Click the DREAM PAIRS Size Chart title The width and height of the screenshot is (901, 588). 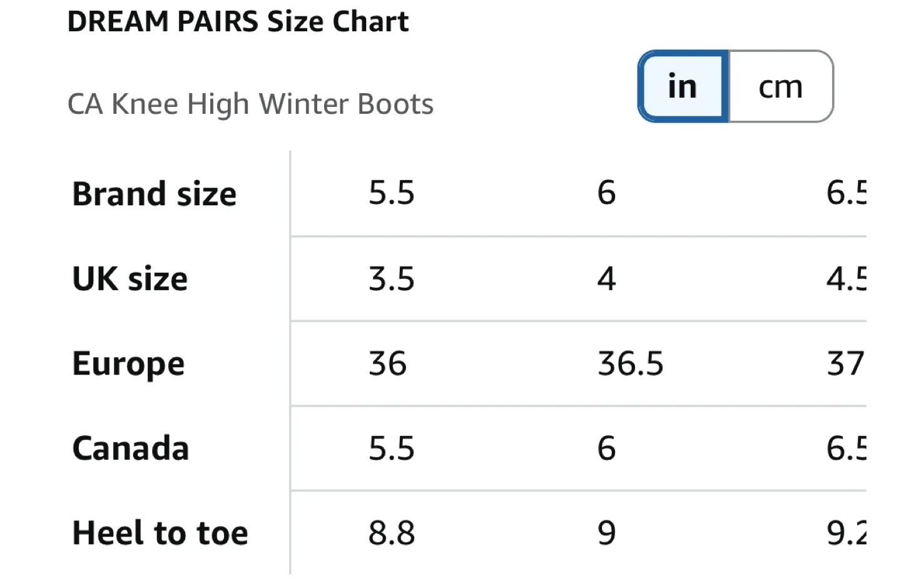(x=238, y=21)
